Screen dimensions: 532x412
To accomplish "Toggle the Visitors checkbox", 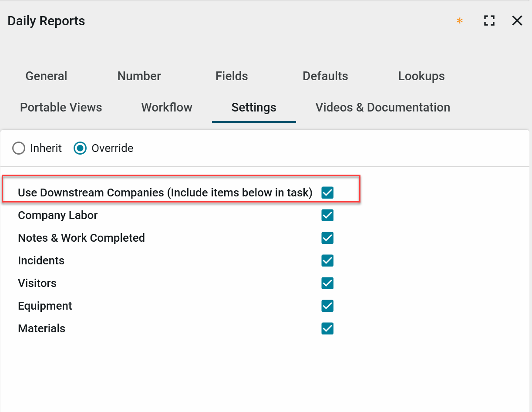I will (327, 283).
